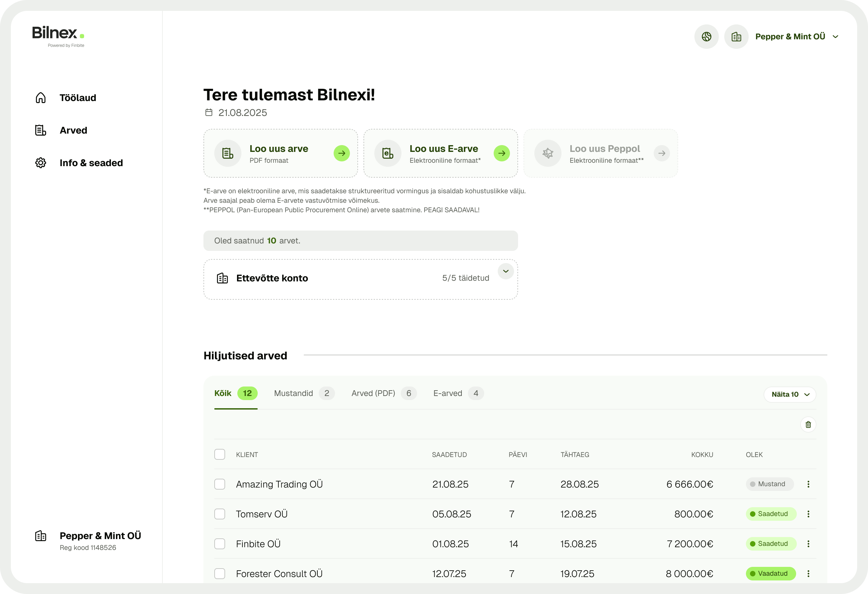Click the calendar icon beside date
This screenshot has height=594, width=868.
tap(209, 113)
